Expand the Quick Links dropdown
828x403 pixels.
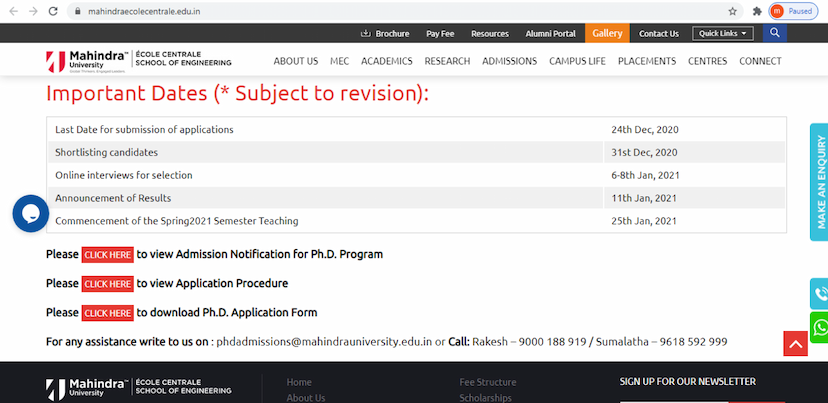tap(723, 33)
